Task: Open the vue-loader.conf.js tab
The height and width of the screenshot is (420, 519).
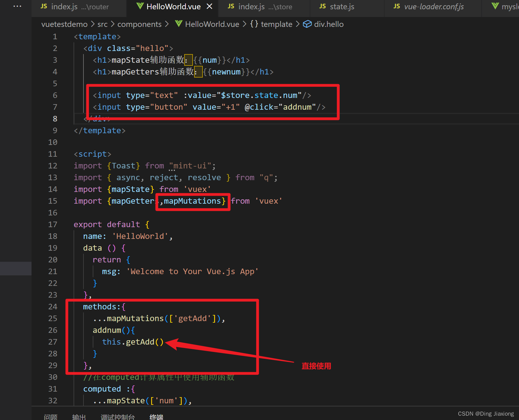Action: pyautogui.click(x=433, y=6)
